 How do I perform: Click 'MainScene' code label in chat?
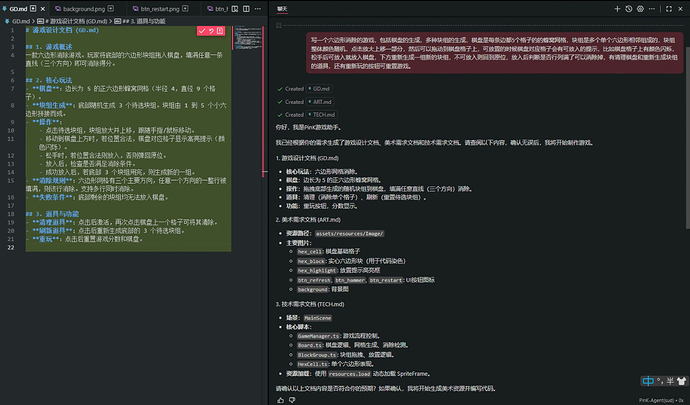[x=318, y=318]
